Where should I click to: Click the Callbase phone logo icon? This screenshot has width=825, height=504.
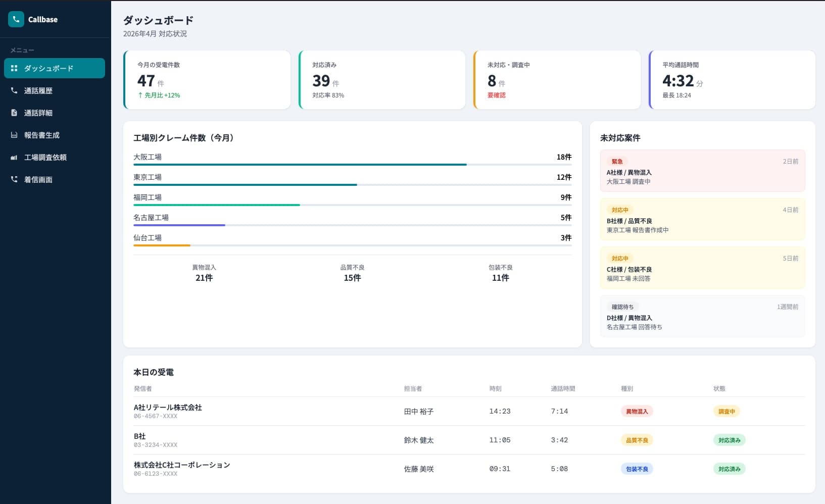pos(16,19)
